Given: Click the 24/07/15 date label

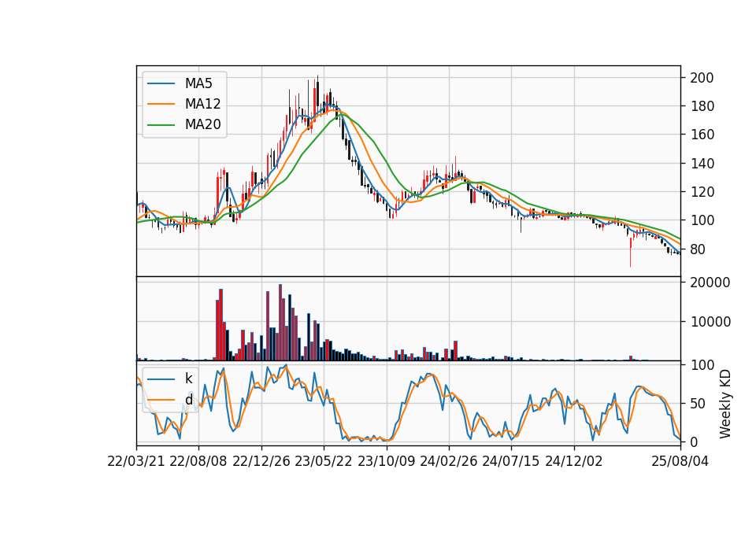Looking at the screenshot, I should click(x=511, y=461).
